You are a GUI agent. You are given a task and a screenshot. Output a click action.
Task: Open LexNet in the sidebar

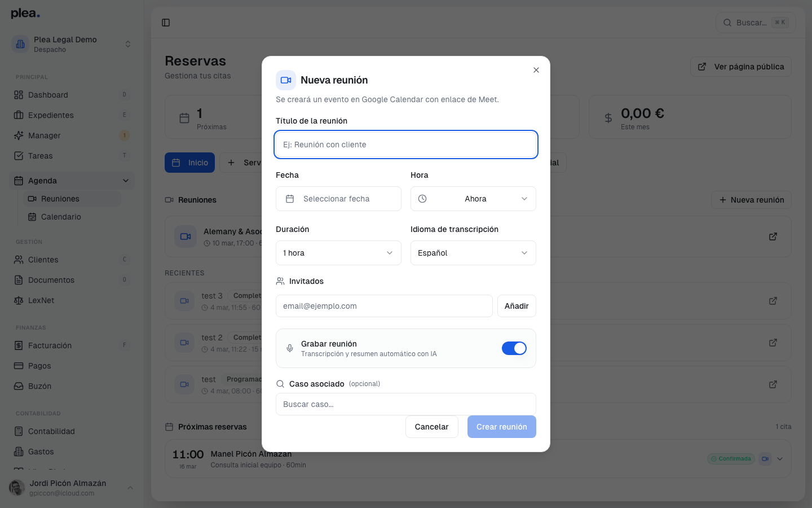click(x=72, y=300)
